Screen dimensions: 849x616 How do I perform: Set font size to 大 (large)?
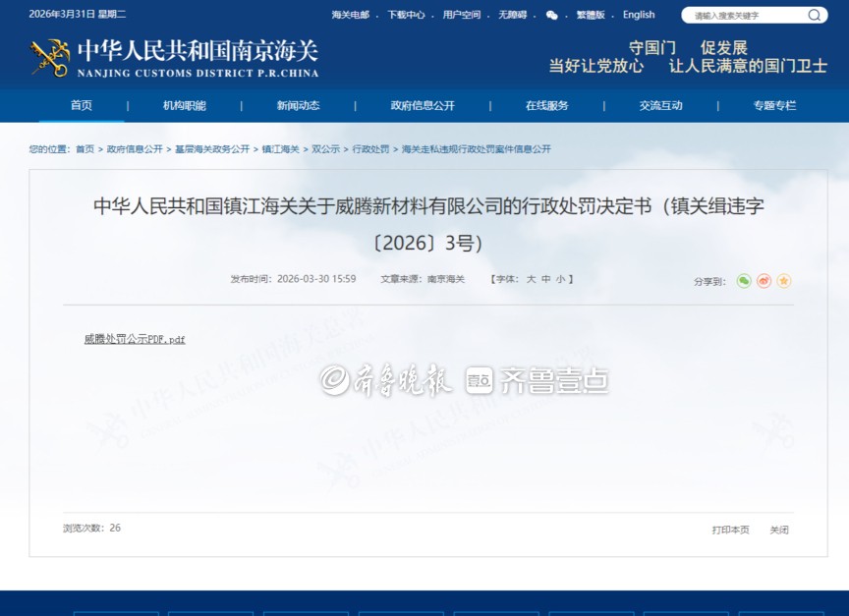pyautogui.click(x=531, y=279)
